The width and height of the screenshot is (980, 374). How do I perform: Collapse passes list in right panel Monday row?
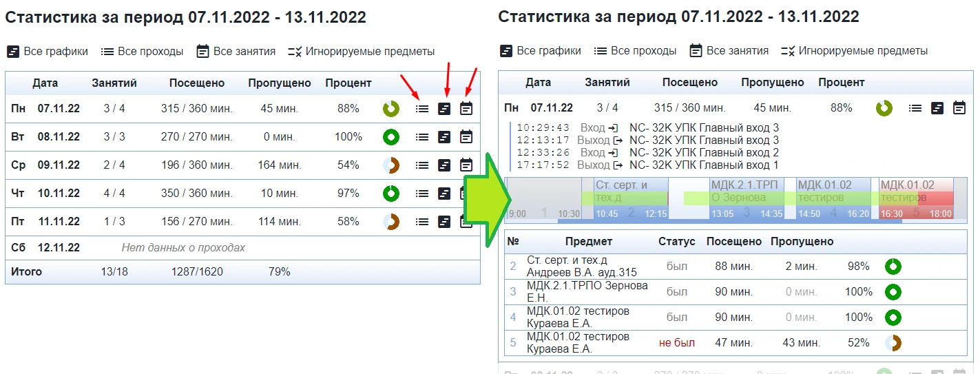(915, 108)
